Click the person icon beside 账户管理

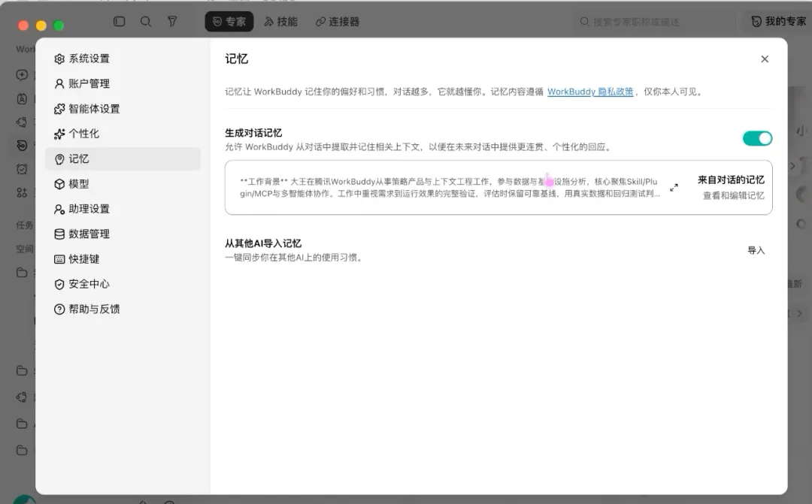click(x=59, y=84)
